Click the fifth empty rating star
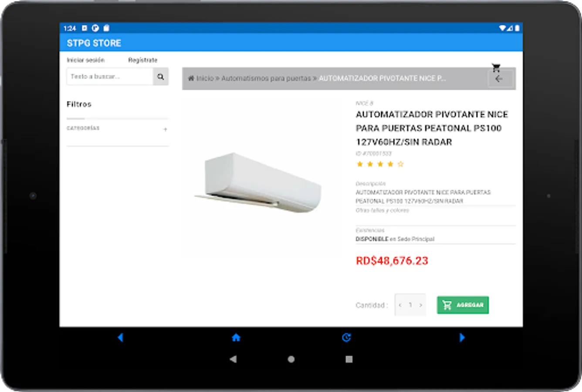The height and width of the screenshot is (392, 582). point(401,164)
